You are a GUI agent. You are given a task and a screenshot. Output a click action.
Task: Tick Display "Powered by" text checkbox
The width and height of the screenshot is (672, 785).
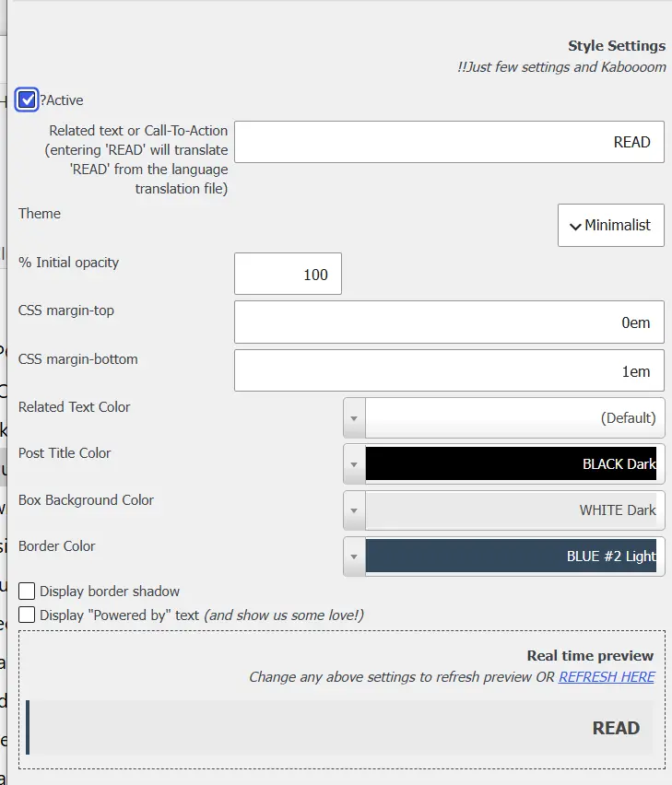27,615
